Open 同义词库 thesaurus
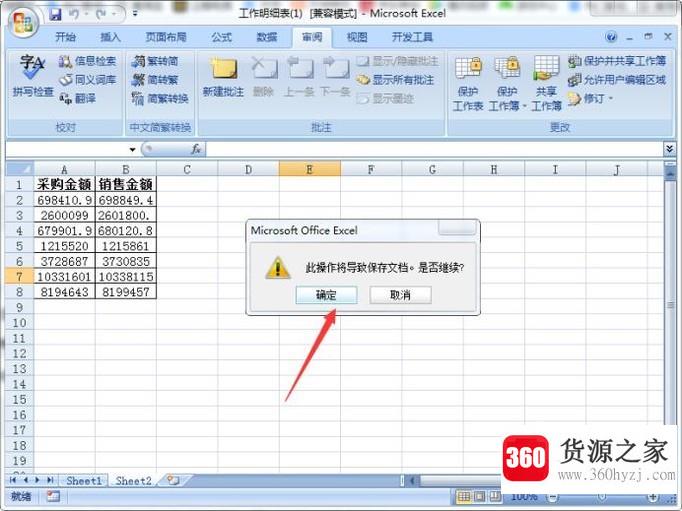The height and width of the screenshot is (511, 682). tap(87, 80)
